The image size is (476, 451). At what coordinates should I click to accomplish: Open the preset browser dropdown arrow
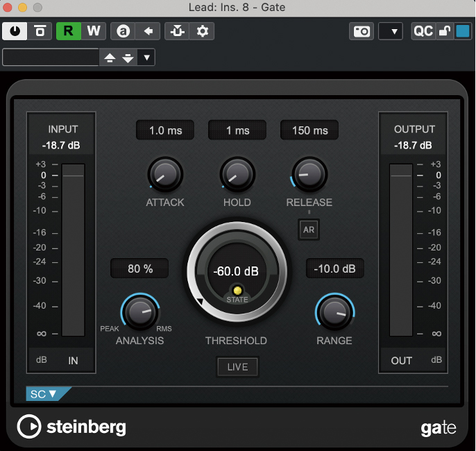pyautogui.click(x=146, y=58)
